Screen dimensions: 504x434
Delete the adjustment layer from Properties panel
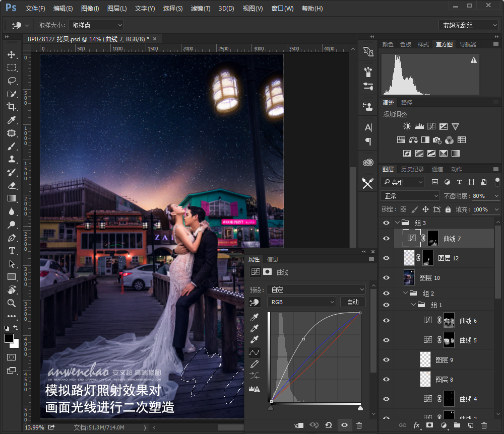(x=359, y=425)
